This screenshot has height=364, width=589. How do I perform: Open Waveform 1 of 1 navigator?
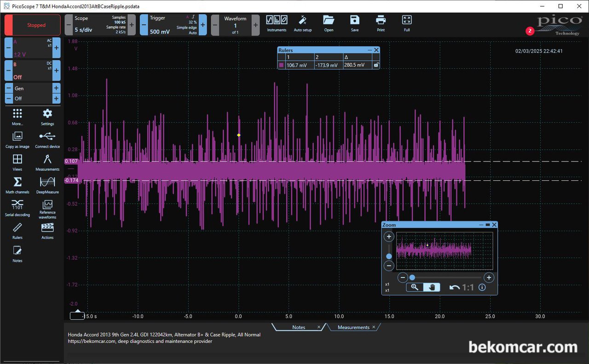coord(235,25)
